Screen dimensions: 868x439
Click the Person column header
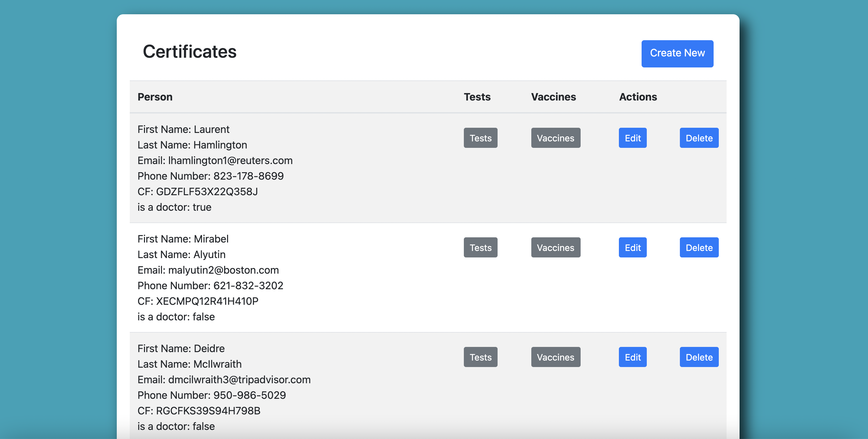(155, 97)
